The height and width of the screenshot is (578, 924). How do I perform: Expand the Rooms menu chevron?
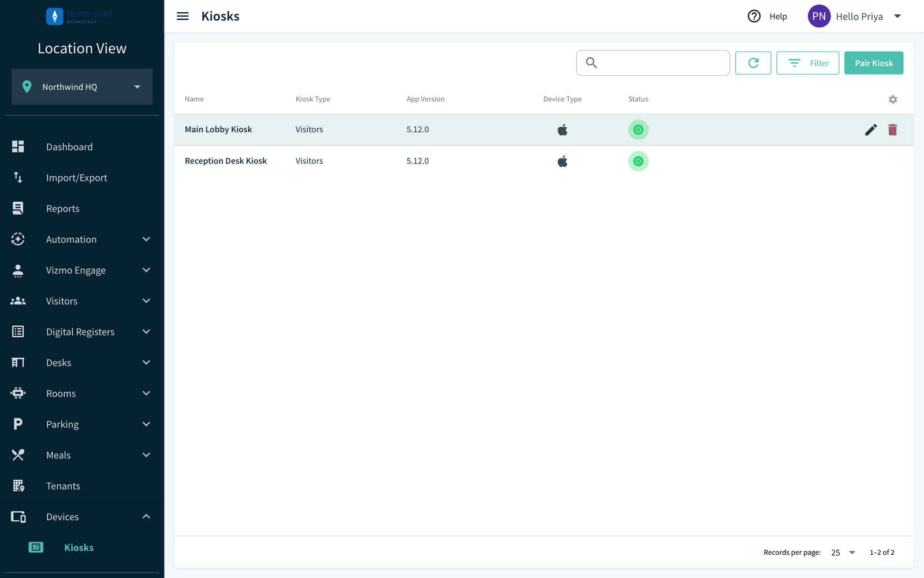click(x=146, y=393)
